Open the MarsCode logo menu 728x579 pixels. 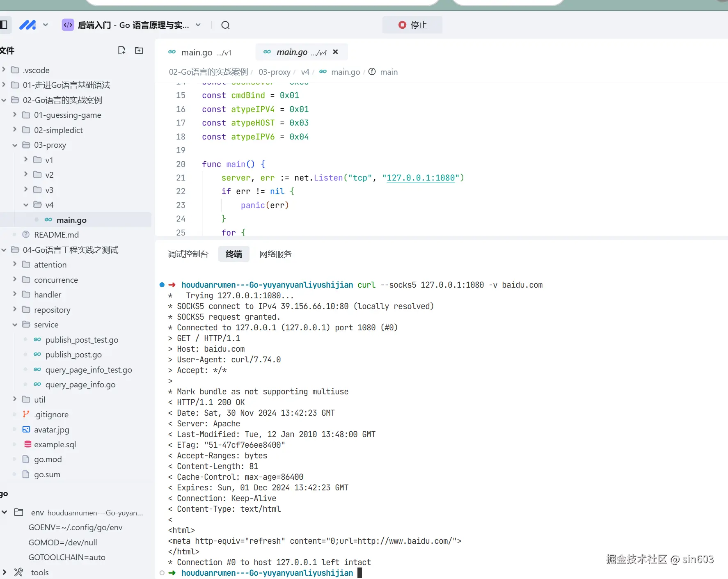pyautogui.click(x=34, y=25)
